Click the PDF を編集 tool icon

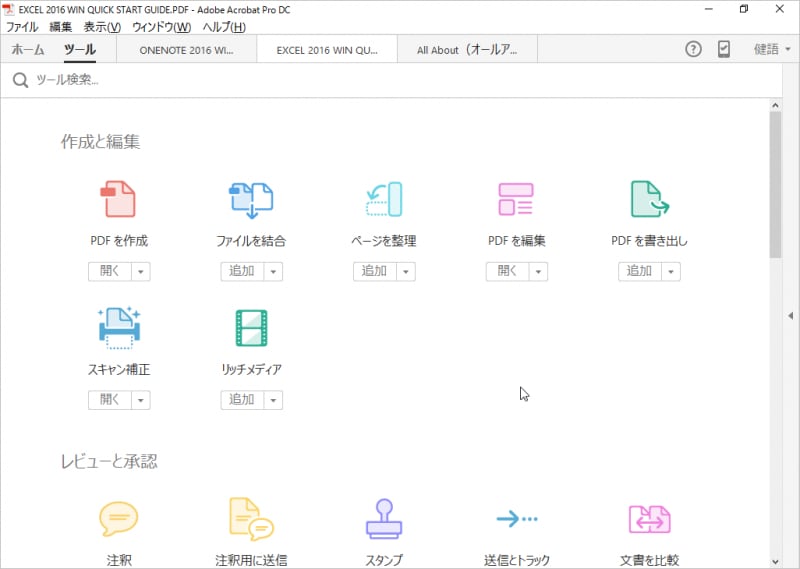pos(516,199)
